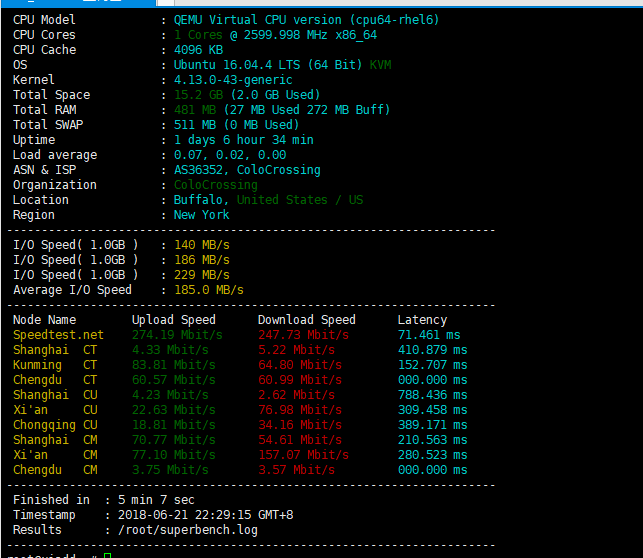Screen dimensions: 643x558
Task: Click Finished in value 5 min 7 sec
Action: (156, 500)
